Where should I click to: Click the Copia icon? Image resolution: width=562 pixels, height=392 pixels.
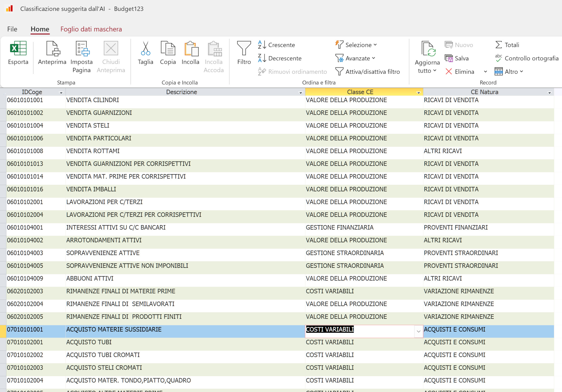[x=168, y=48]
